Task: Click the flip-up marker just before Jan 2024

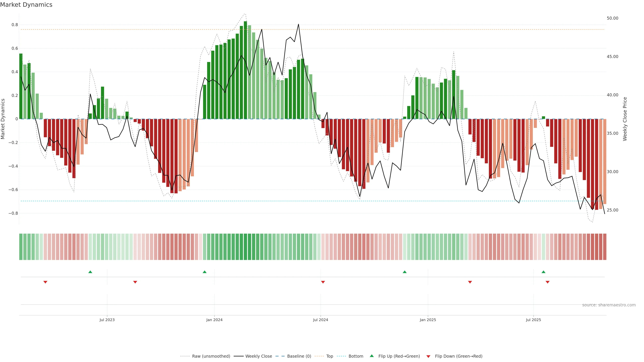Action: 204,272
